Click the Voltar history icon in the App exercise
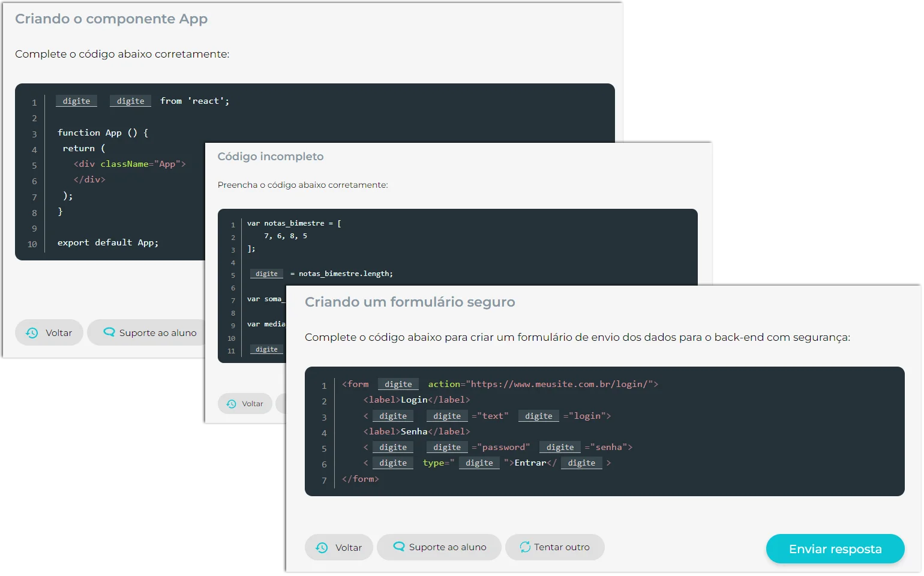 point(32,333)
